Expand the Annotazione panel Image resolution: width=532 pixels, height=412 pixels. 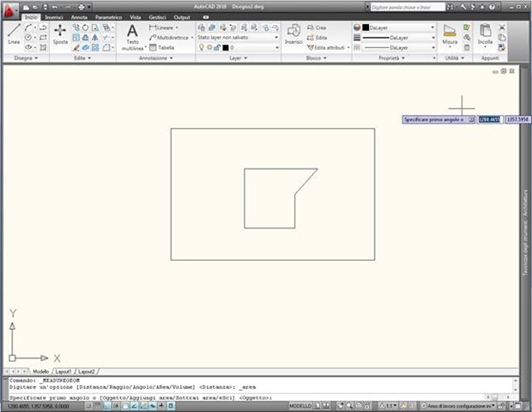[x=155, y=58]
